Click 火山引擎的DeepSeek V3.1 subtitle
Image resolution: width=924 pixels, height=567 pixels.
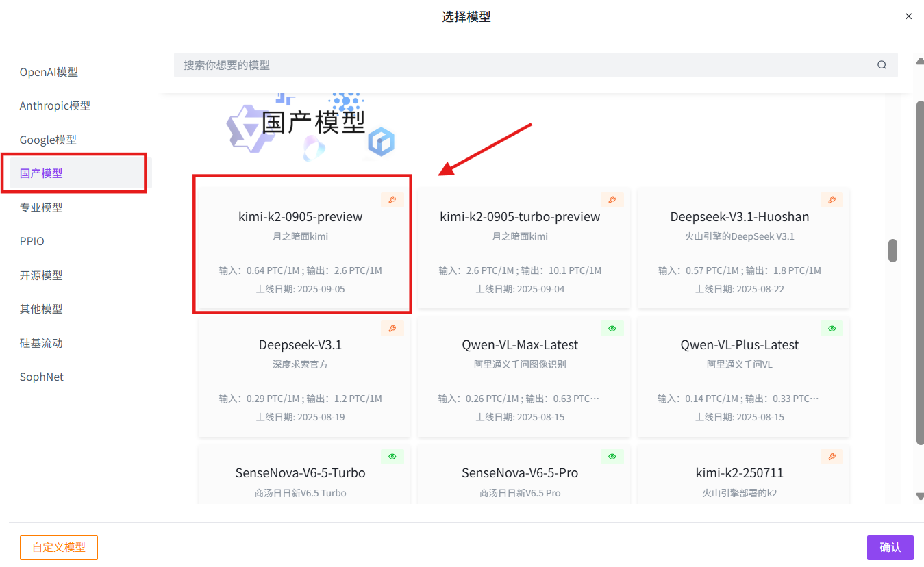pyautogui.click(x=740, y=236)
